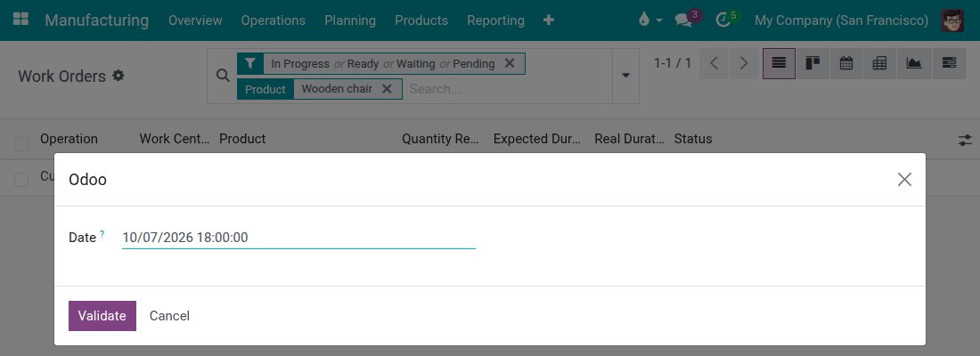Remove the Wooden chair product filter
The width and height of the screenshot is (980, 356).
click(387, 89)
